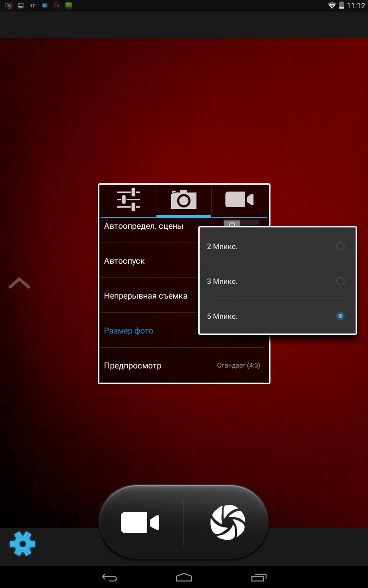Open the general settings sliders tab
The width and height of the screenshot is (368, 588).
click(128, 200)
